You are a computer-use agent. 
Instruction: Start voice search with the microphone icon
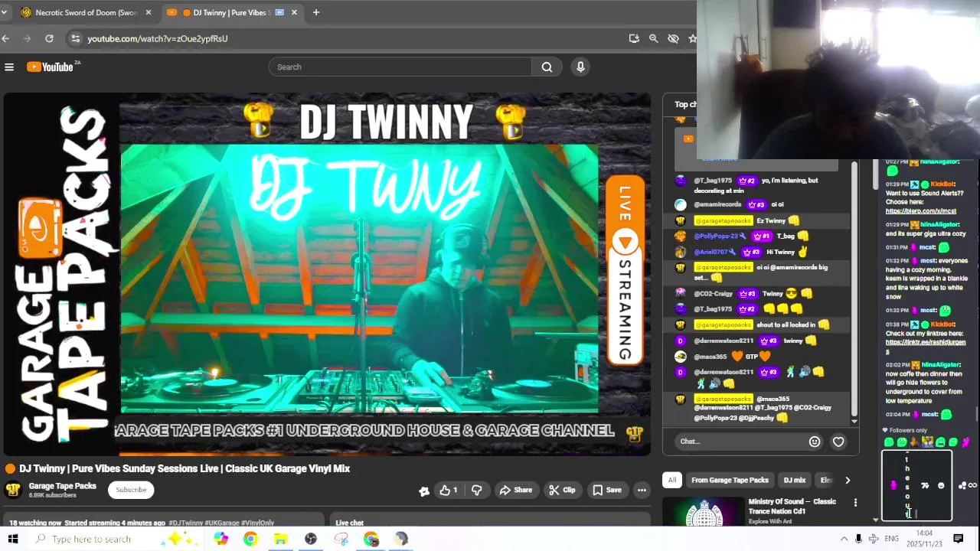[x=580, y=67]
